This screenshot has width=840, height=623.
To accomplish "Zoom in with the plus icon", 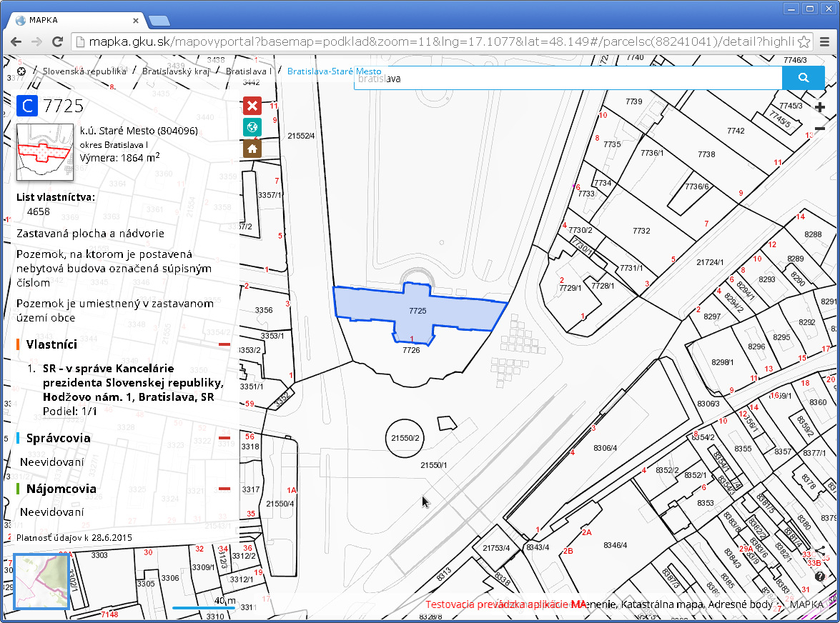I will 819,108.
